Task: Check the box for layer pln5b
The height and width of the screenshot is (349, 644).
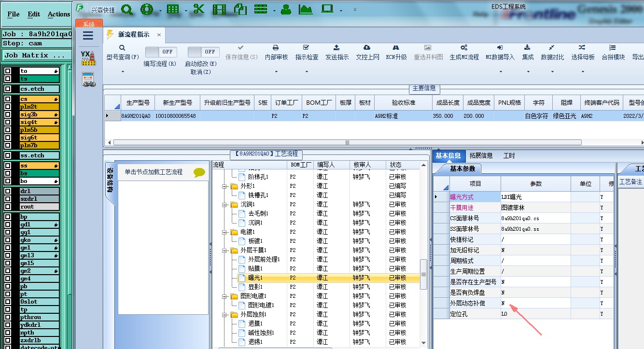Action: pyautogui.click(x=7, y=130)
